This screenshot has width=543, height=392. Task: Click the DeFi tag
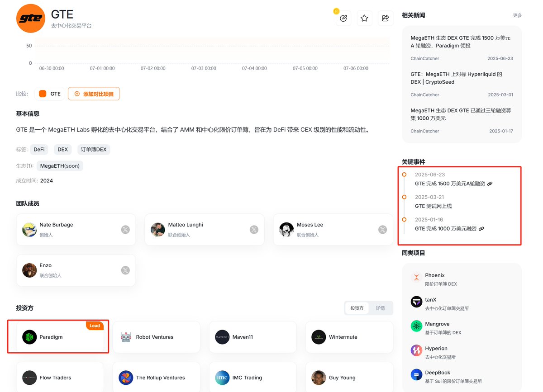tap(39, 150)
